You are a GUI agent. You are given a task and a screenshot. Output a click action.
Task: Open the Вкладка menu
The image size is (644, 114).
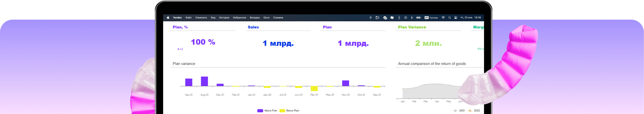(254, 18)
